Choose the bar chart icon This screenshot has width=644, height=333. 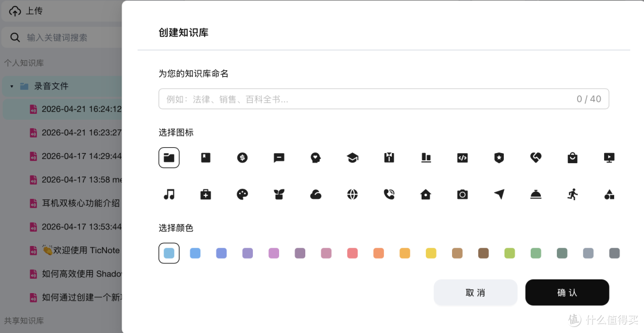tap(426, 157)
